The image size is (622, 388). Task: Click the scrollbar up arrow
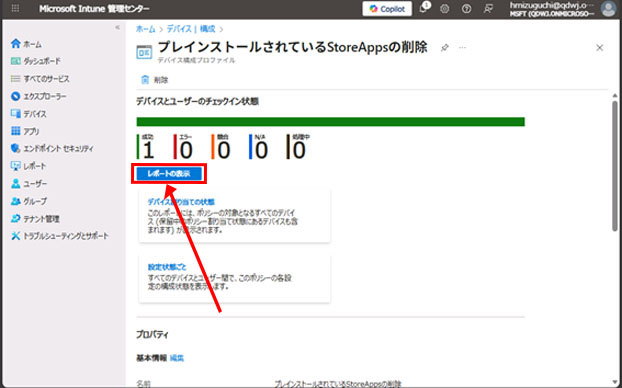(x=615, y=96)
